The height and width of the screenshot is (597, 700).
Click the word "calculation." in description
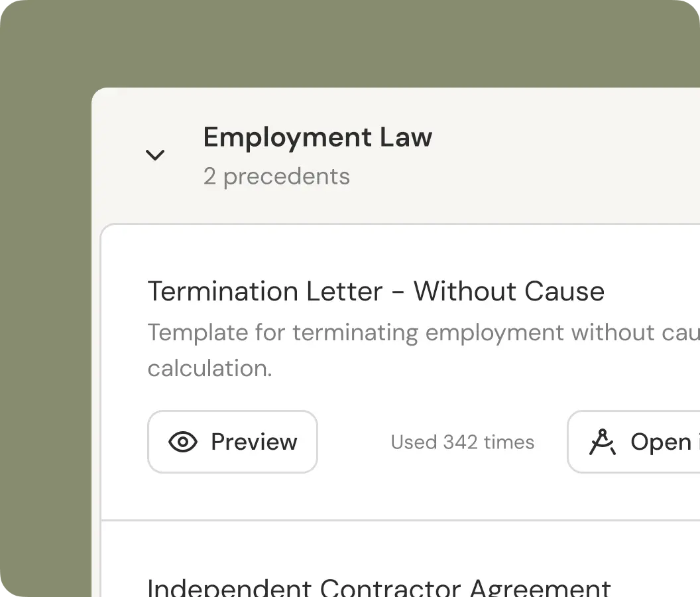209,368
